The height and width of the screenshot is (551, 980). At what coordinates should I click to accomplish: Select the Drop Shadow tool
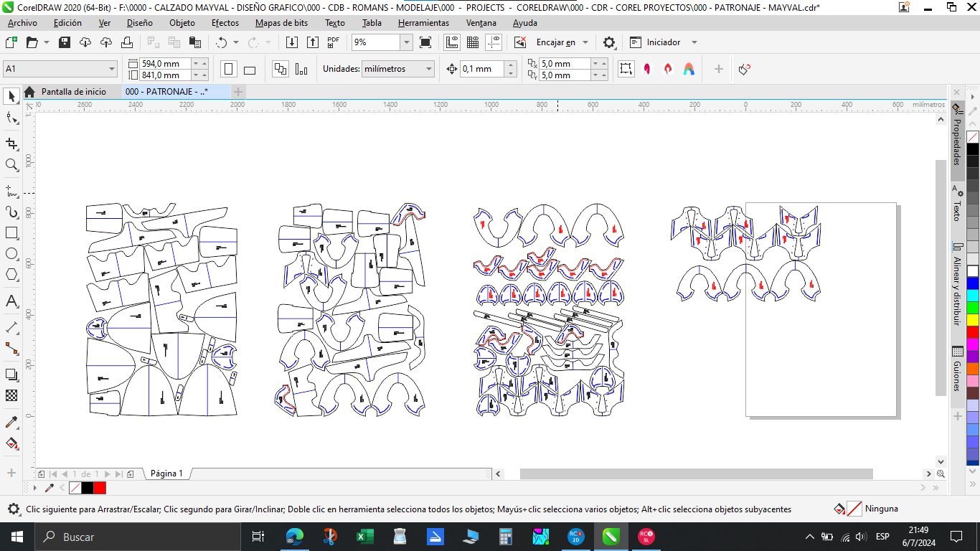coord(11,375)
